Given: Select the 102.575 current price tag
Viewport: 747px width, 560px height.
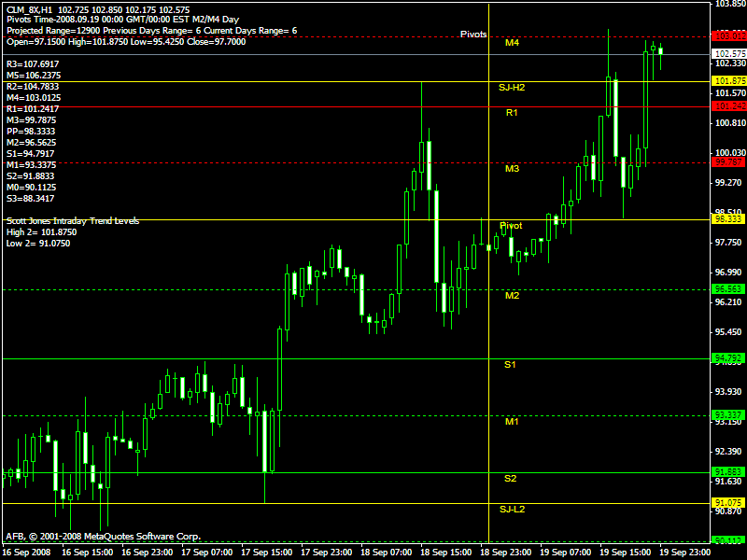Looking at the screenshot, I should tap(728, 55).
